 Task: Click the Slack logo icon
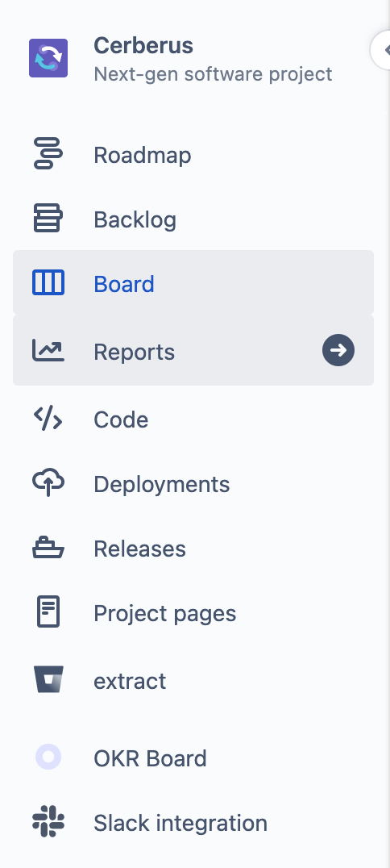pos(48,822)
